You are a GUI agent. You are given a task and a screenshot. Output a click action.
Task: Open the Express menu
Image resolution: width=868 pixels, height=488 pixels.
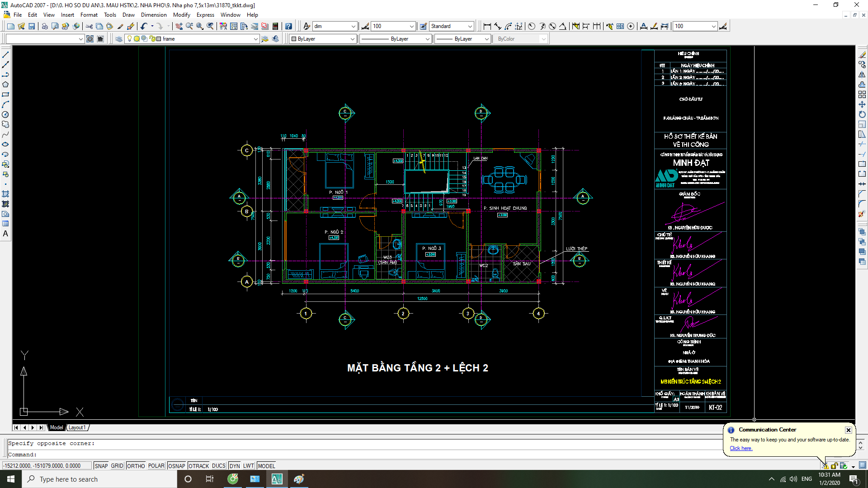[205, 15]
